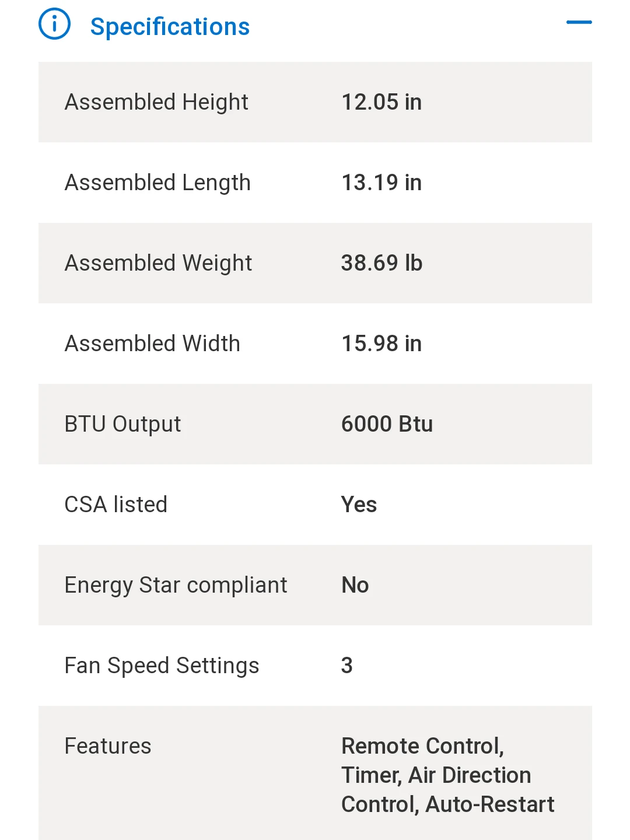Viewport: 630px width, 840px height.
Task: Select the Assembled Height label
Action: 156,102
